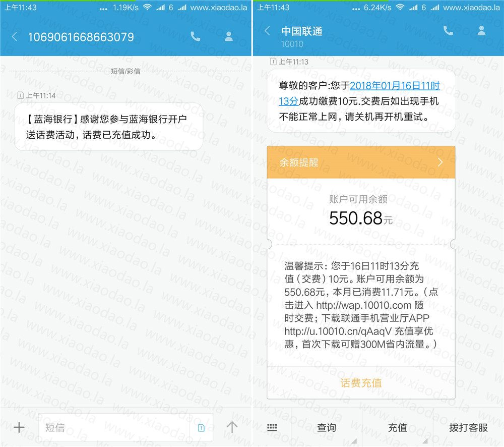Tap the 中国联通 contact title
The image size is (504, 447).
(x=301, y=31)
